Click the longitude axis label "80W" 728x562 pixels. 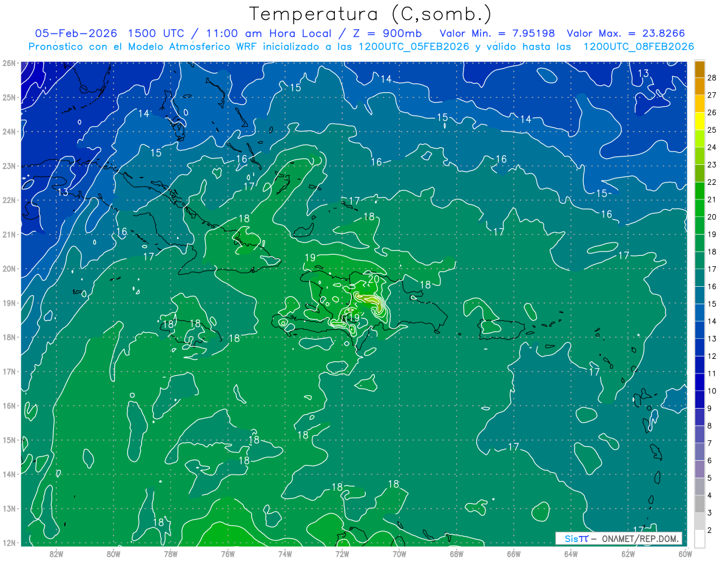click(x=113, y=554)
